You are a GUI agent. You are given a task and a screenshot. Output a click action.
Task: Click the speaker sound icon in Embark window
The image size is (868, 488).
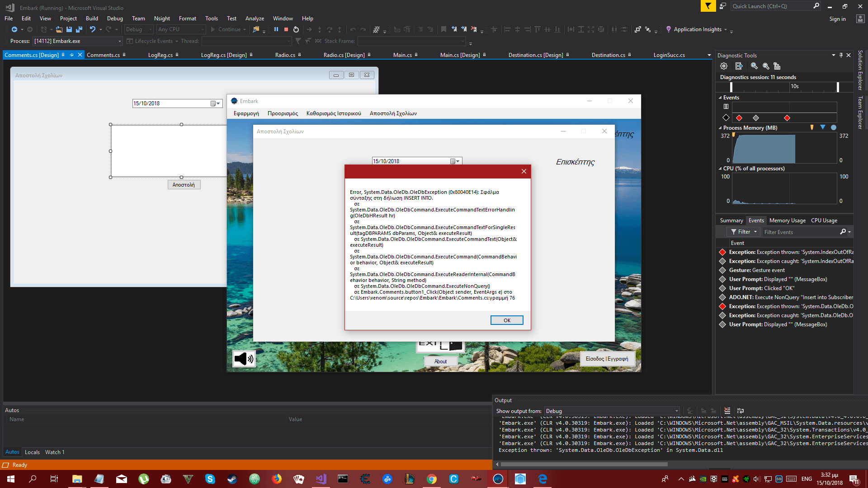click(244, 359)
